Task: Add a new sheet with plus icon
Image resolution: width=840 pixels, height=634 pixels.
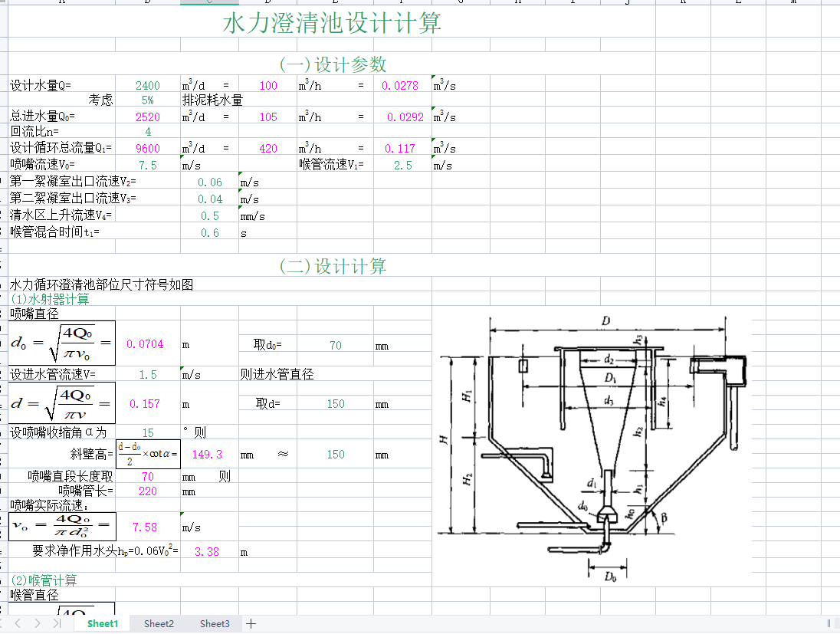Action: point(251,623)
